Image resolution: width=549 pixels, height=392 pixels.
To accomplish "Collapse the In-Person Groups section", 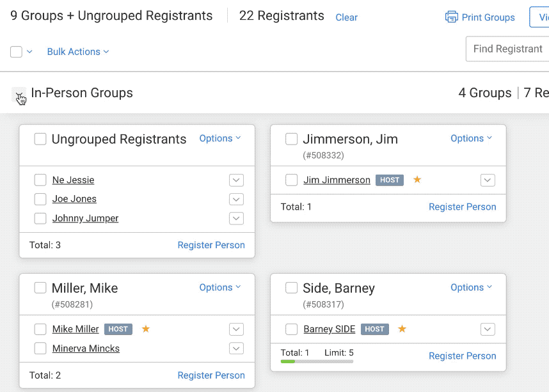I will (x=19, y=96).
